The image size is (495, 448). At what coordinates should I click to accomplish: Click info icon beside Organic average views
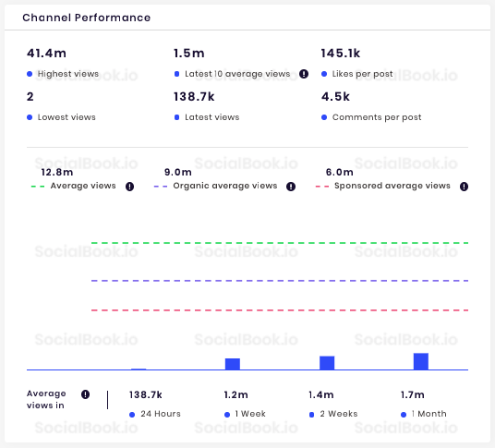click(x=291, y=187)
